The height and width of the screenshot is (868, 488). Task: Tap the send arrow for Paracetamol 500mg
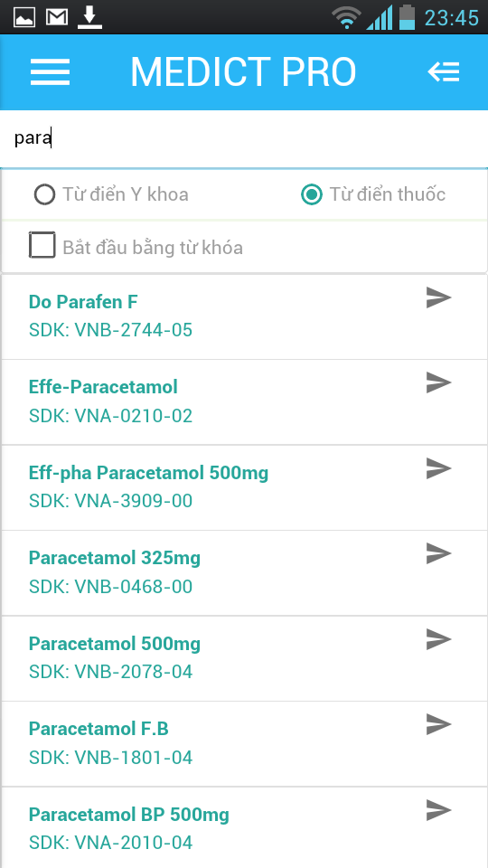click(439, 640)
